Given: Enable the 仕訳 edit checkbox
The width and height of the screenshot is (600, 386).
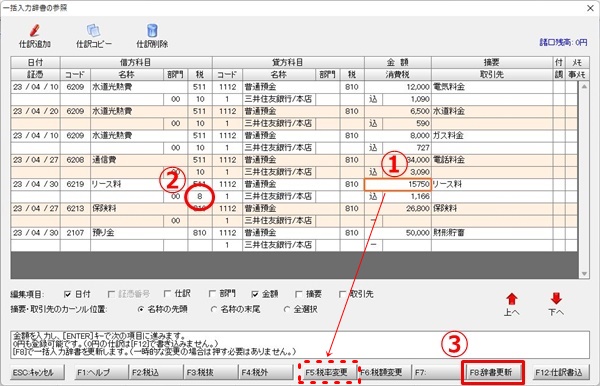Looking at the screenshot, I should (x=167, y=294).
